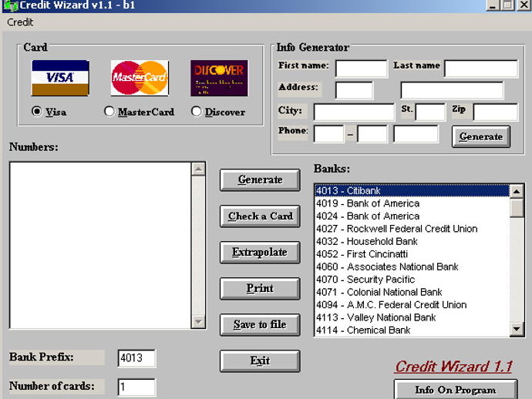Click the Exit button

click(x=260, y=360)
